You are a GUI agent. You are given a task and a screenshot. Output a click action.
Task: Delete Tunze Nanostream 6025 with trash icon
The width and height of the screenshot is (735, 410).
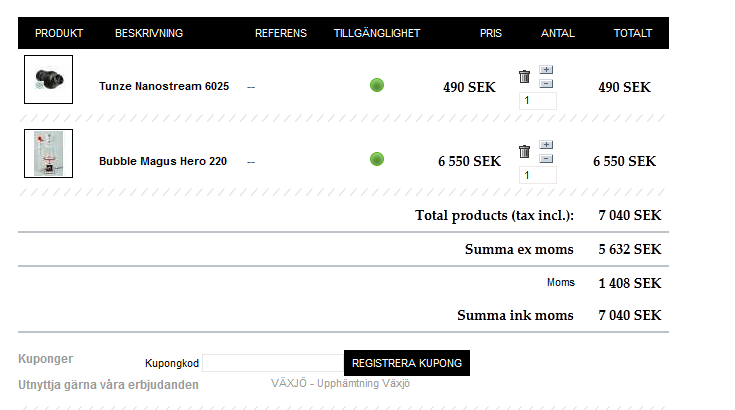524,77
